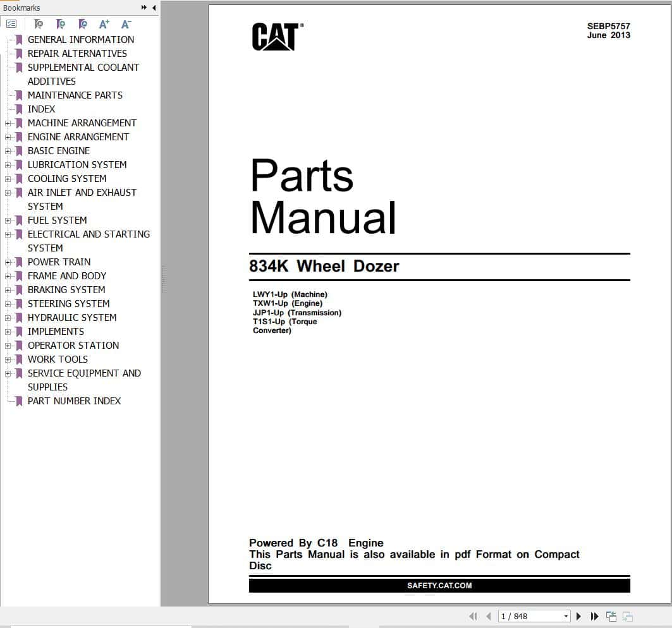The height and width of the screenshot is (628, 672).
Task: Select the ENGINE ARRANGEMENT bookmark label
Action: click(78, 136)
